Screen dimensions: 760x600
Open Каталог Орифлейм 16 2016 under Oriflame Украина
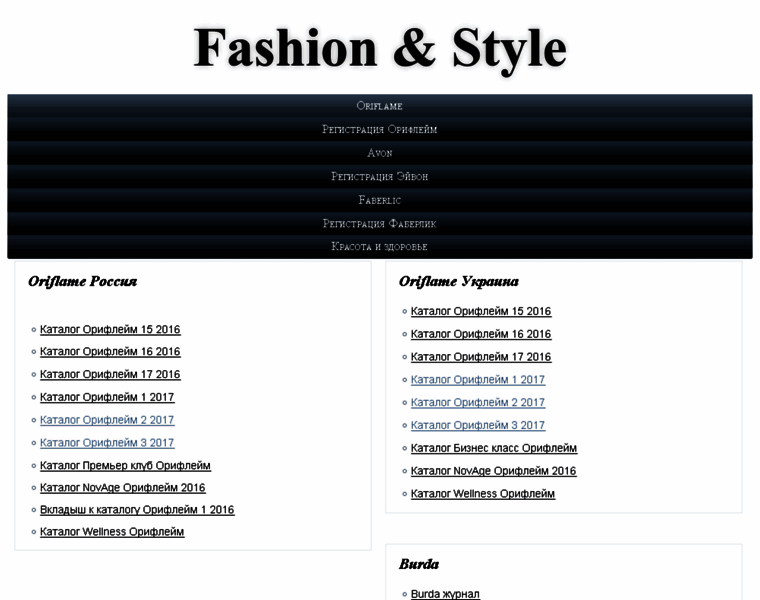pyautogui.click(x=481, y=334)
